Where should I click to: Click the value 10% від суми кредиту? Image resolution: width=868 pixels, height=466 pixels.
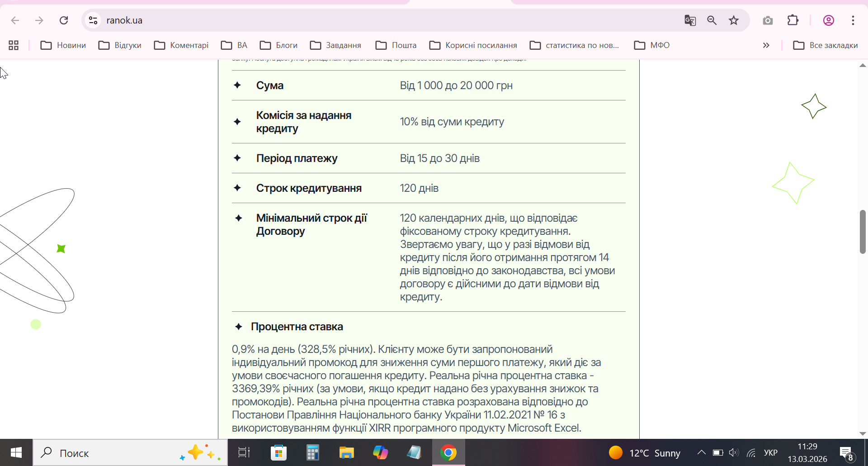(x=452, y=122)
